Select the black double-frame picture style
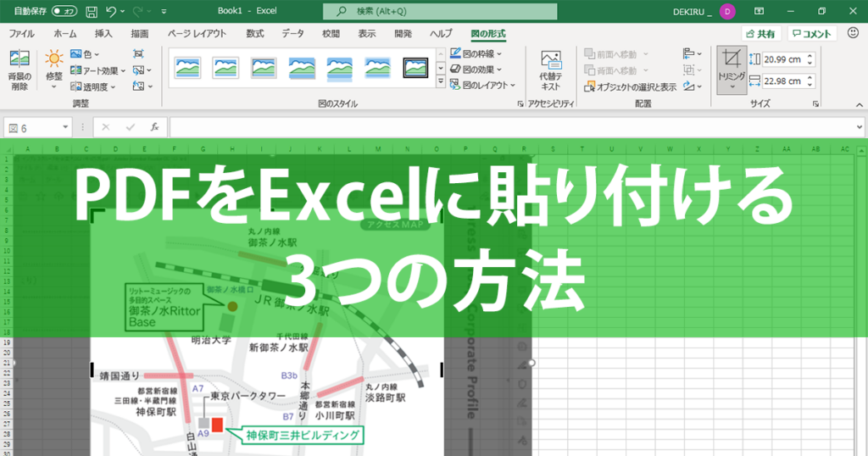This screenshot has width=868, height=456. [415, 68]
